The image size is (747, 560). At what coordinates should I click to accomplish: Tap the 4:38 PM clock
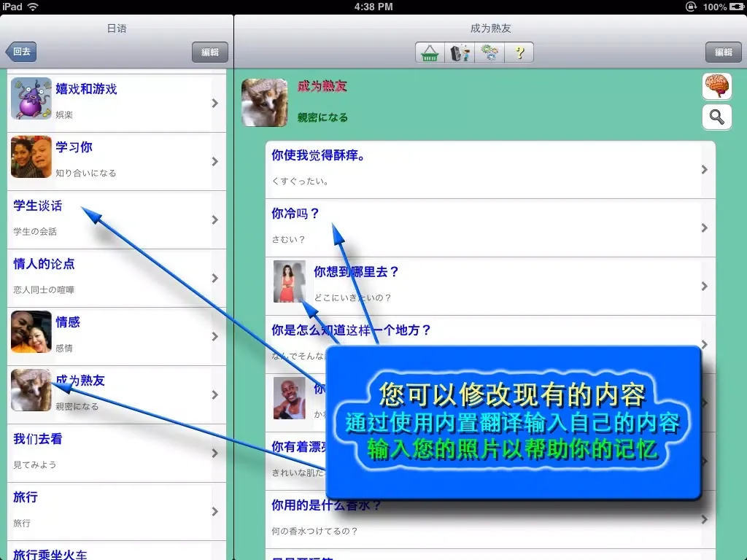tap(373, 7)
